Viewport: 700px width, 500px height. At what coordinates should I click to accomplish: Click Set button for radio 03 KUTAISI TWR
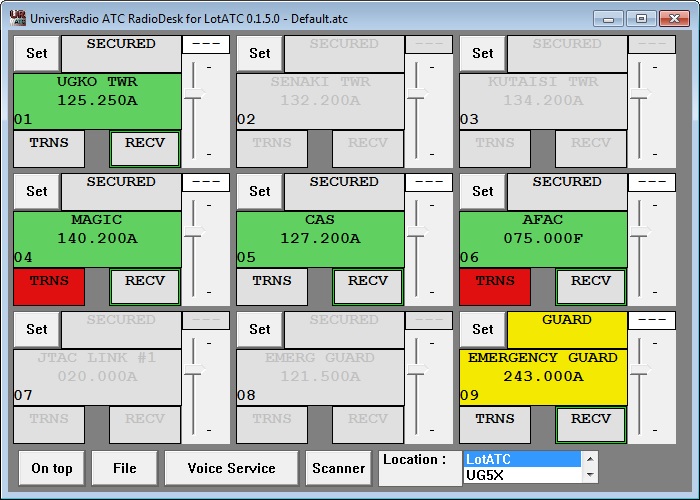point(483,54)
